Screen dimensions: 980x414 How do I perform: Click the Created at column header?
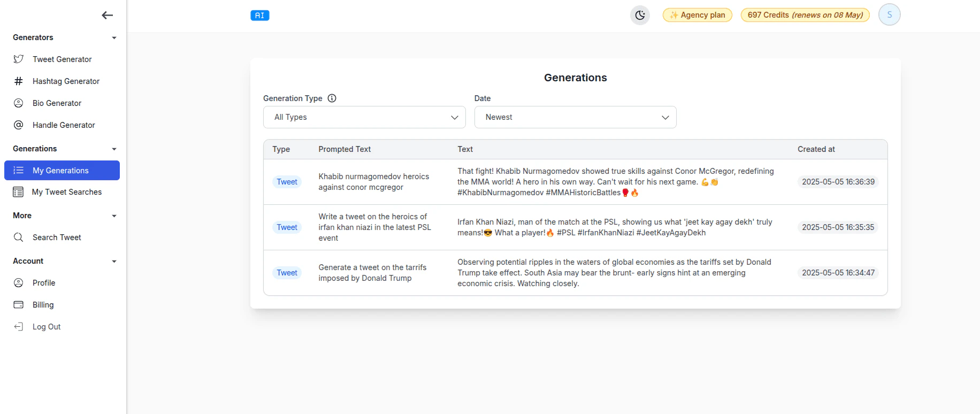pos(816,149)
